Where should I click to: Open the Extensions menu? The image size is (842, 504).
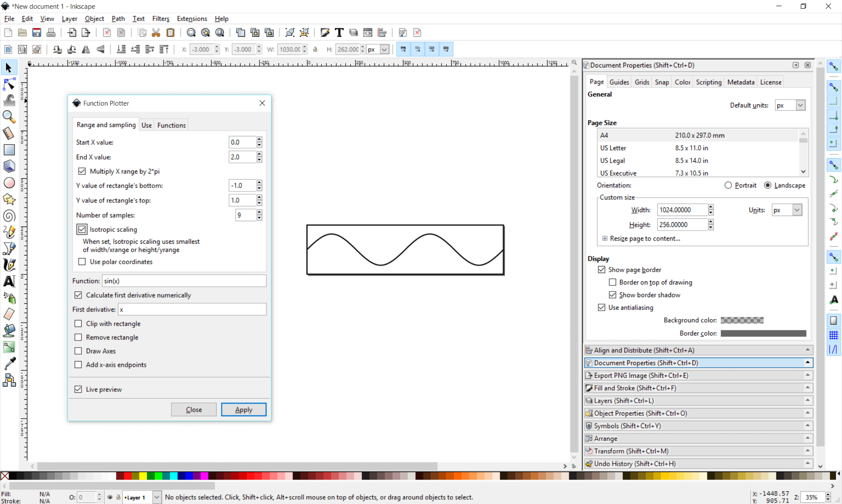[x=192, y=18]
